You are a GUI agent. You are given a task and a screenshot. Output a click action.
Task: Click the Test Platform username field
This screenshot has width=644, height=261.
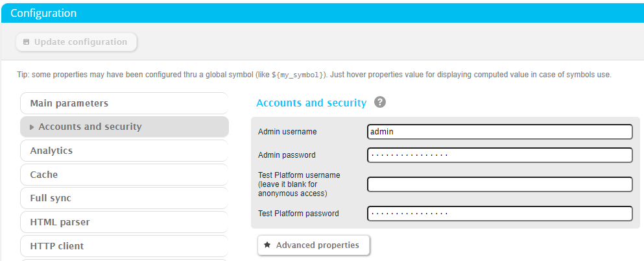click(499, 184)
